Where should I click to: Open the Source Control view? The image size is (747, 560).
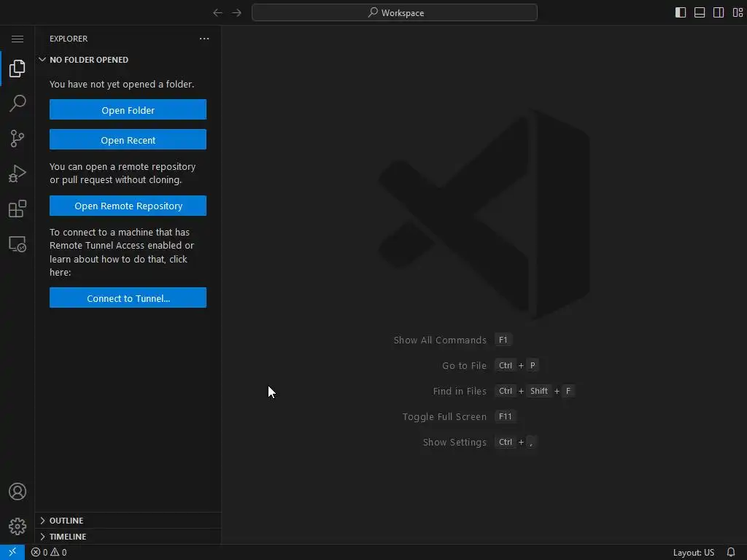coord(18,139)
